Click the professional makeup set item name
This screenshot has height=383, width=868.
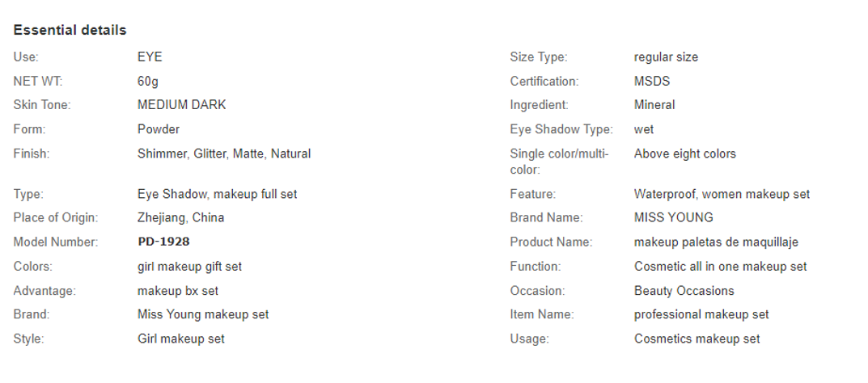click(x=701, y=314)
